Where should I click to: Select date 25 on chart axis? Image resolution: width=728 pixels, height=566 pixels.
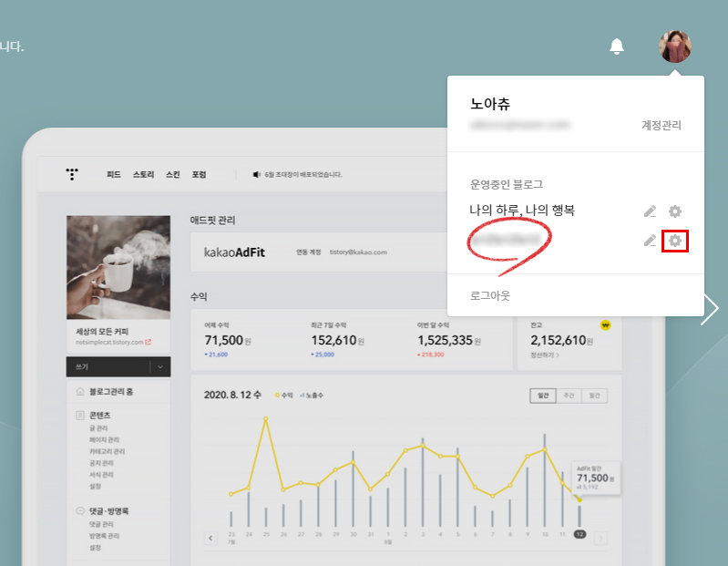pos(266,534)
